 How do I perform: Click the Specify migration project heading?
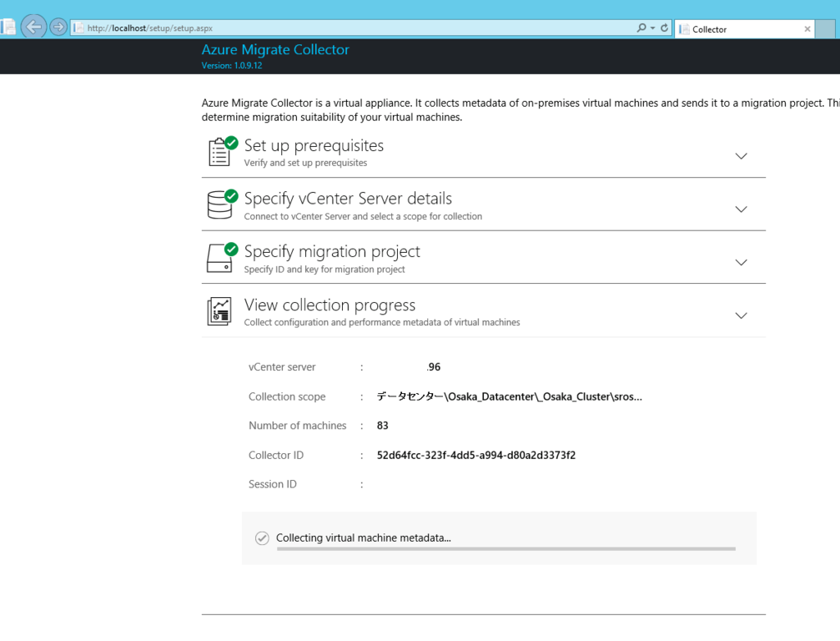click(x=332, y=251)
